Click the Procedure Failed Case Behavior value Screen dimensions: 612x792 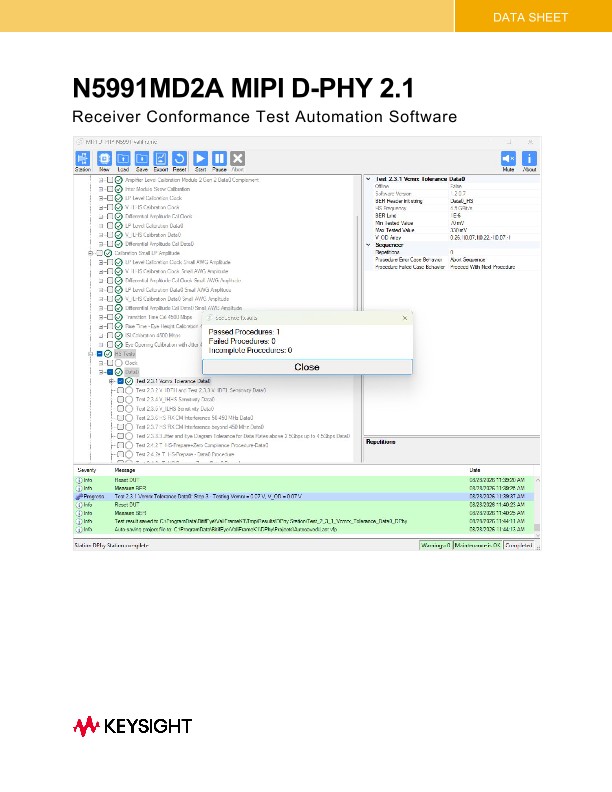coord(493,267)
